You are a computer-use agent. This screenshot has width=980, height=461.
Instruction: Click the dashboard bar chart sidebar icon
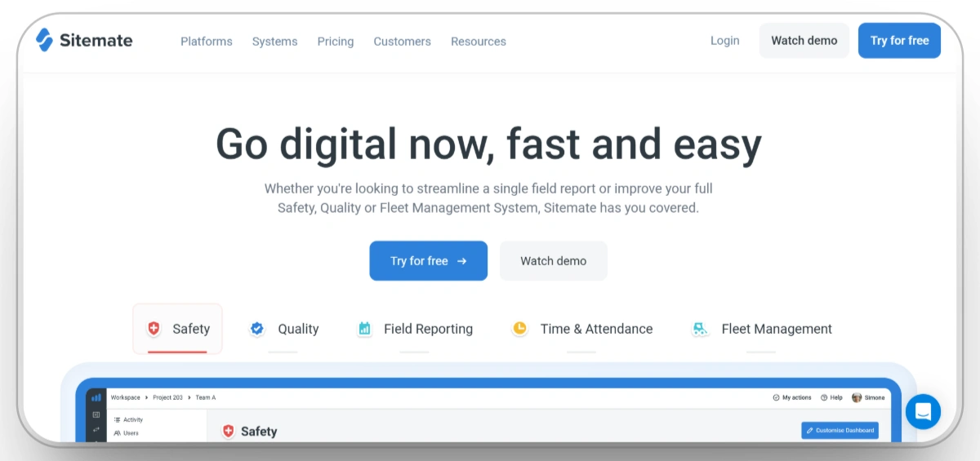96,397
